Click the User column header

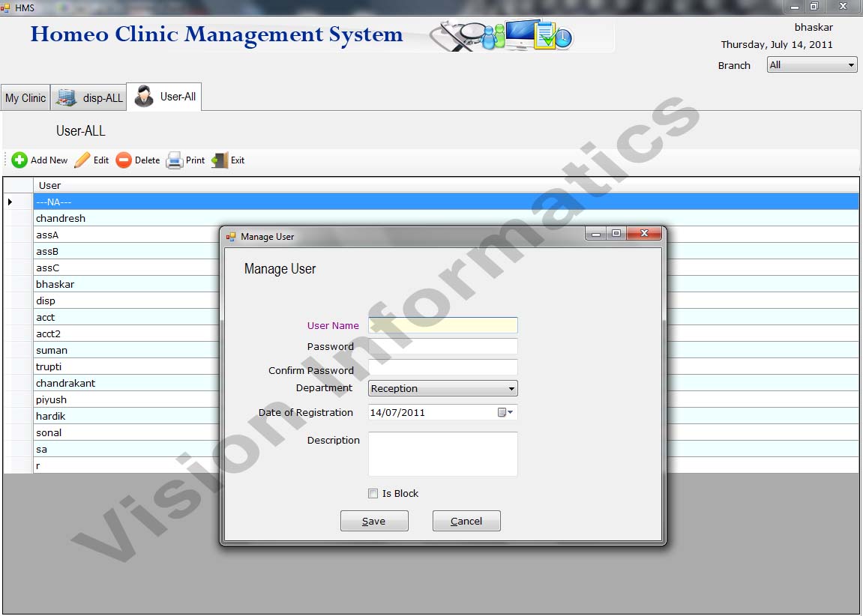pos(446,185)
